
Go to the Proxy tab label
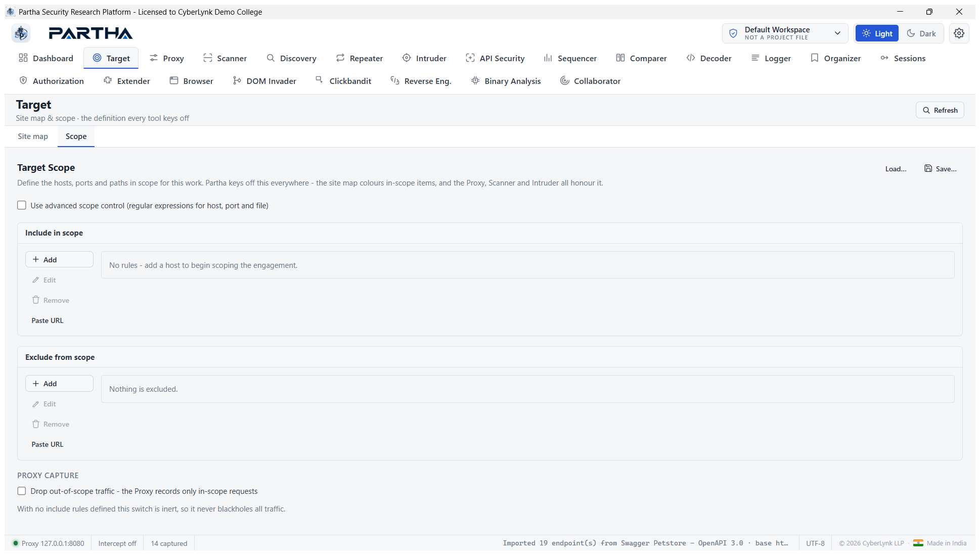coord(173,58)
